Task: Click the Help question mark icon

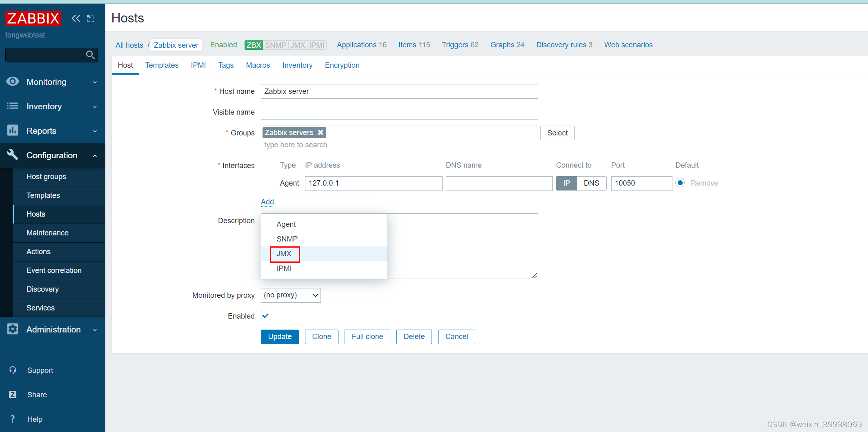Action: [x=13, y=419]
